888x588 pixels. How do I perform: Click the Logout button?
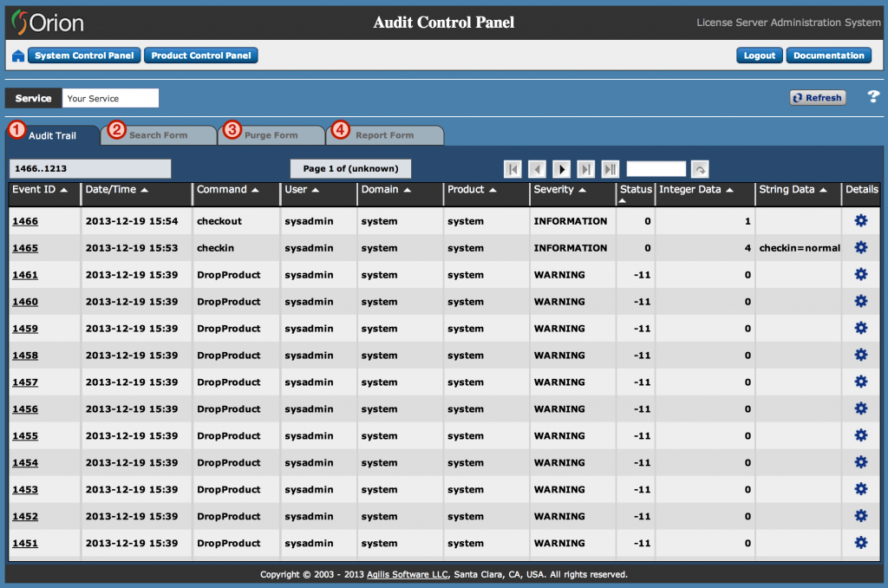(759, 55)
